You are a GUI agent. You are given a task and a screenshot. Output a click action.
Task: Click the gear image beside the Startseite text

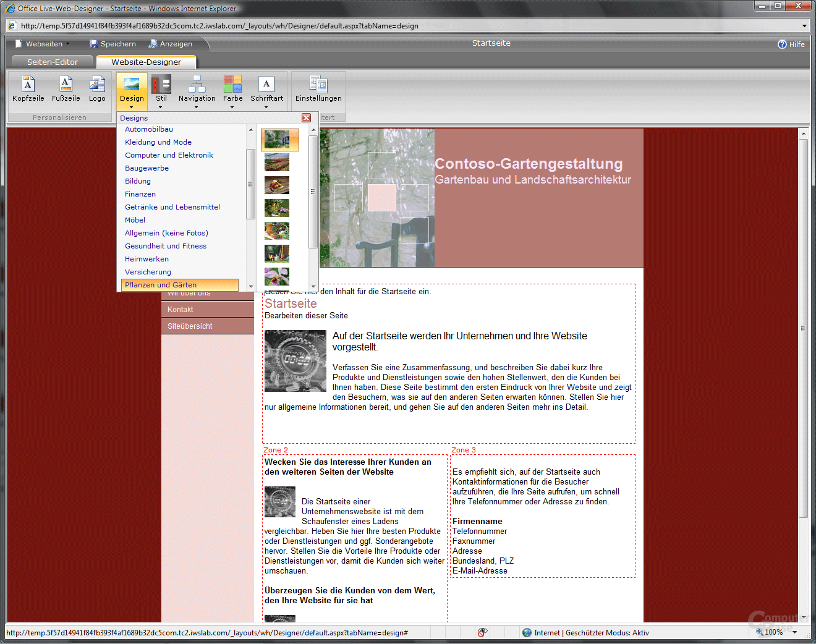(x=295, y=361)
